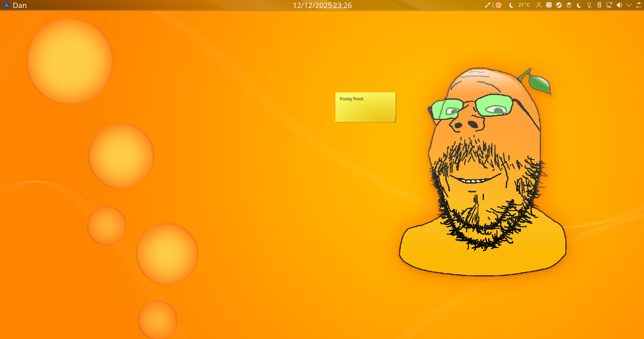Pick a screen color with the eyedropper
Viewport: 644px width, 339px height.
[x=487, y=5]
